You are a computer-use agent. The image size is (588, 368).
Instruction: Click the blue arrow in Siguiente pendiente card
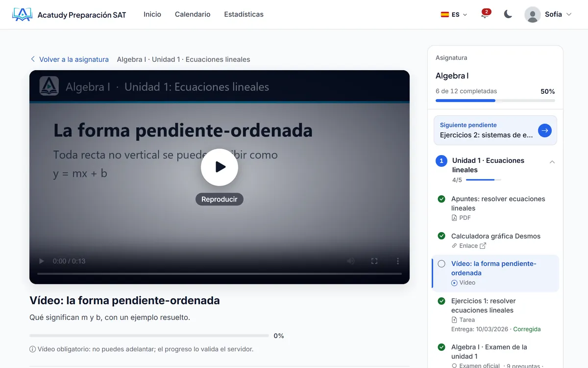pyautogui.click(x=545, y=130)
